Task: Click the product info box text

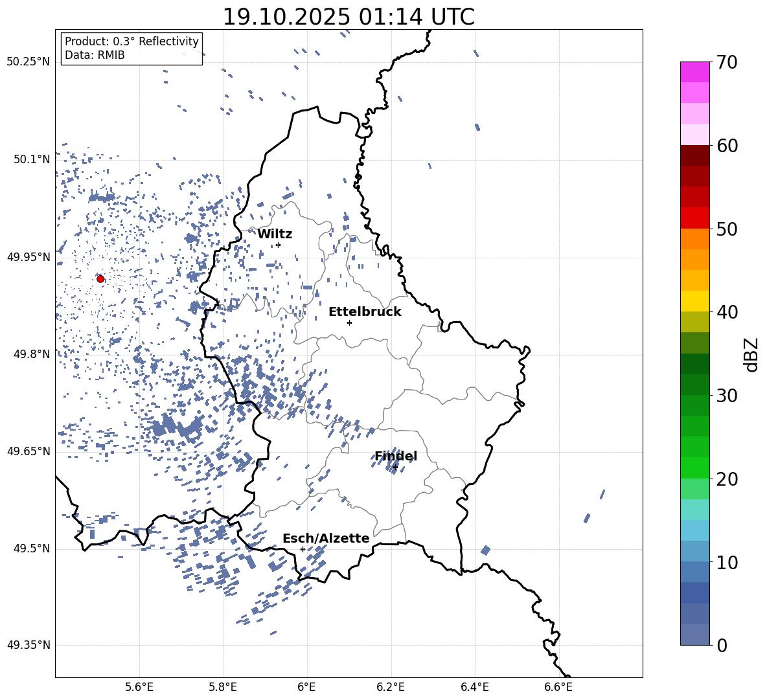Action: (132, 48)
